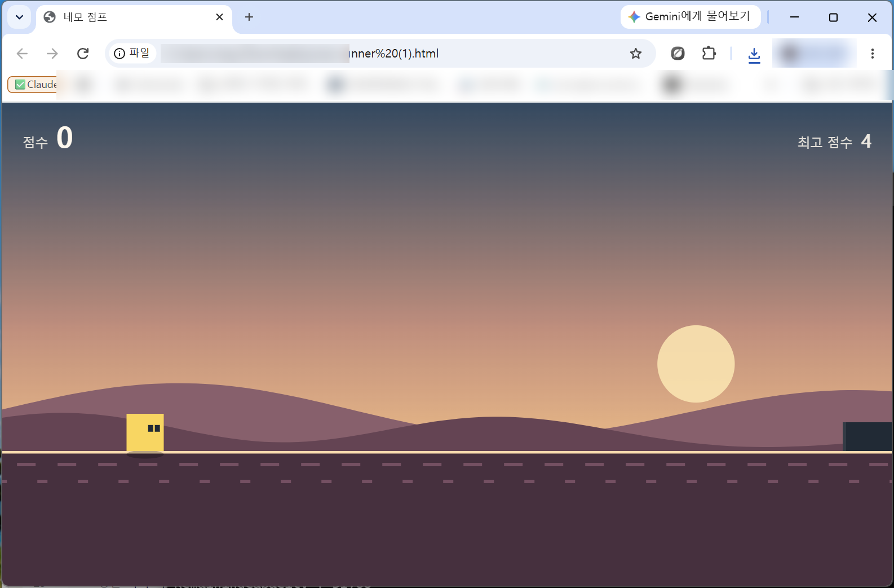Maximize the Chrome window
Viewport: 894px width, 588px height.
click(x=833, y=17)
